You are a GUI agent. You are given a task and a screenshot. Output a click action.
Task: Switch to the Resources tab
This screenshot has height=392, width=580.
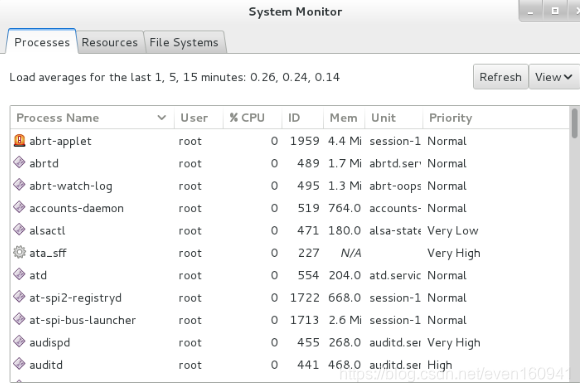click(109, 43)
